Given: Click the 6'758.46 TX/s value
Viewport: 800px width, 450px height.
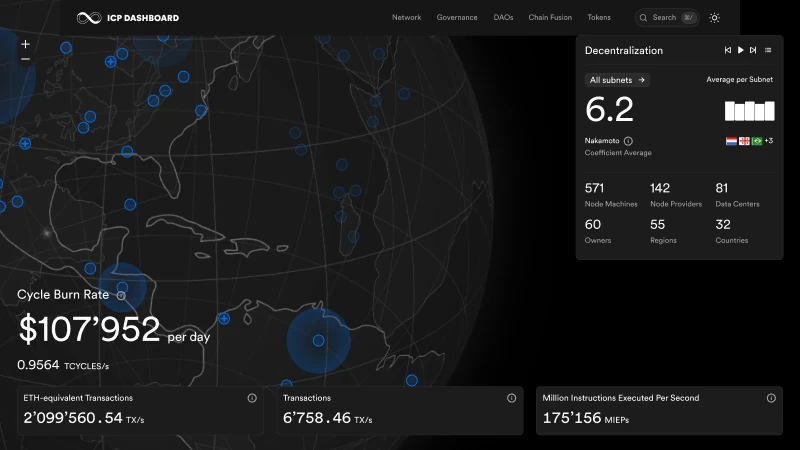Looking at the screenshot, I should point(328,418).
